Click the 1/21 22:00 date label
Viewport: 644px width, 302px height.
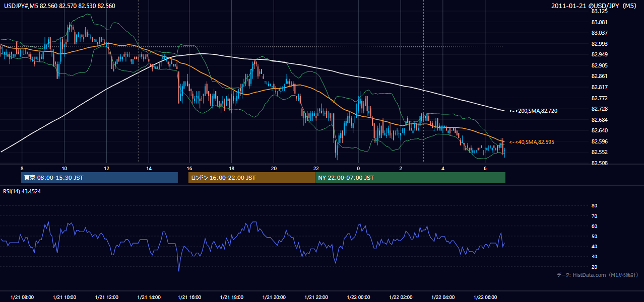(x=316, y=297)
